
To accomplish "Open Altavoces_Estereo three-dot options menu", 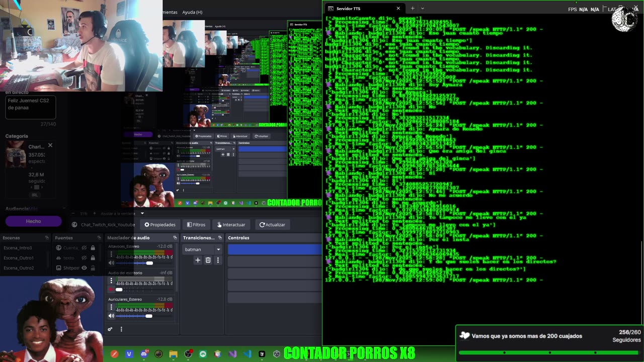I will pos(111,254).
